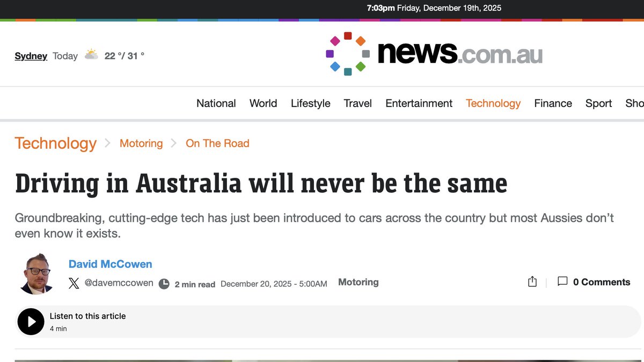Open the Finance section
This screenshot has width=644, height=362.
tap(553, 103)
